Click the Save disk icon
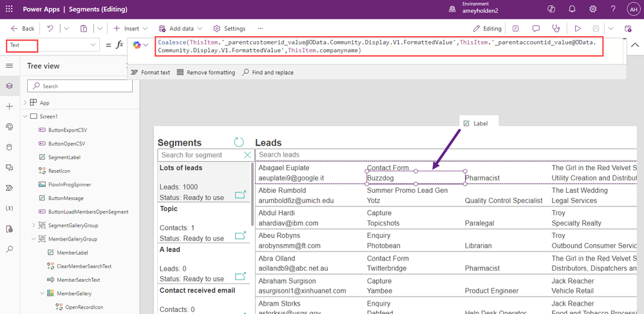Screen dimensions: 644x314 (596, 28)
